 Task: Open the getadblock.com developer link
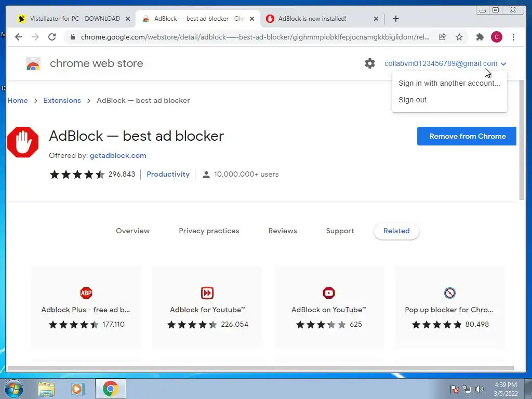coord(118,155)
